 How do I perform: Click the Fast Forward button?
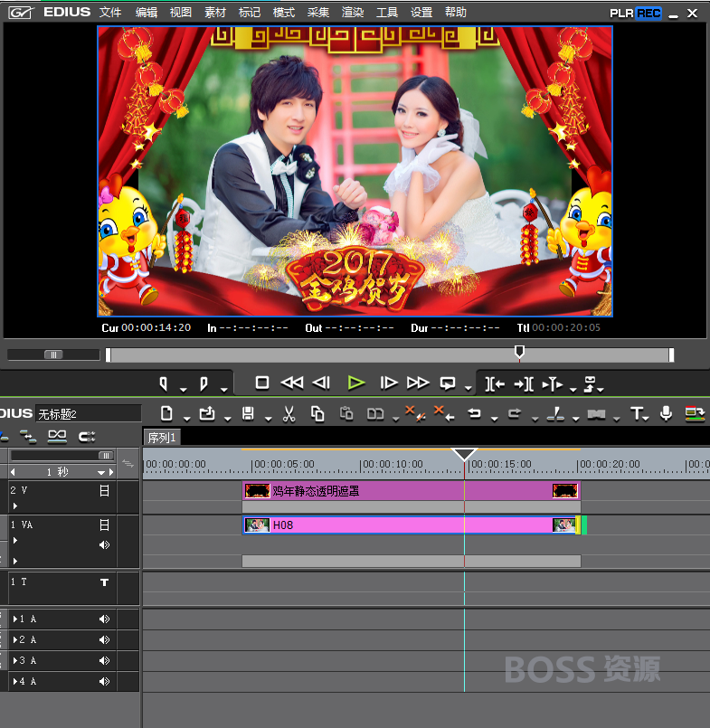pyautogui.click(x=418, y=383)
